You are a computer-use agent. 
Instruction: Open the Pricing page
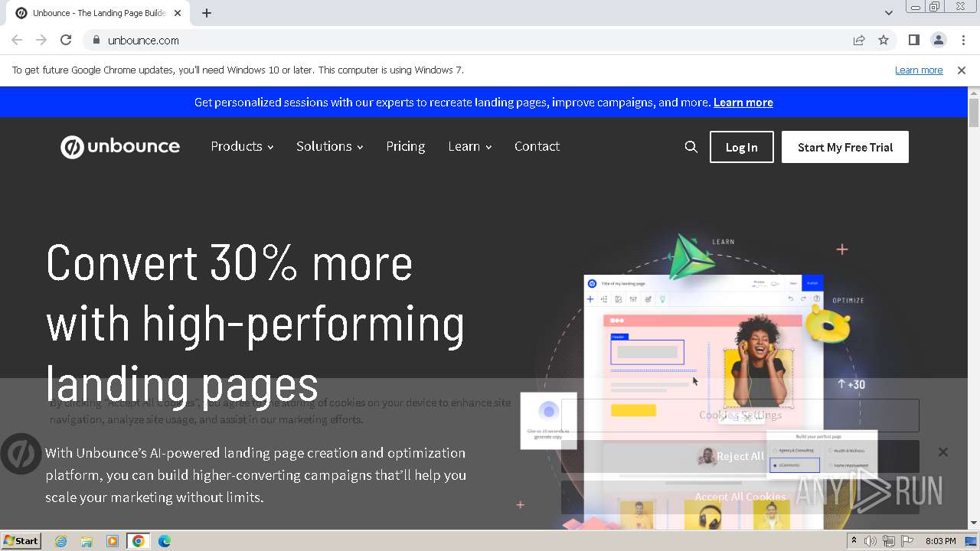(x=405, y=146)
